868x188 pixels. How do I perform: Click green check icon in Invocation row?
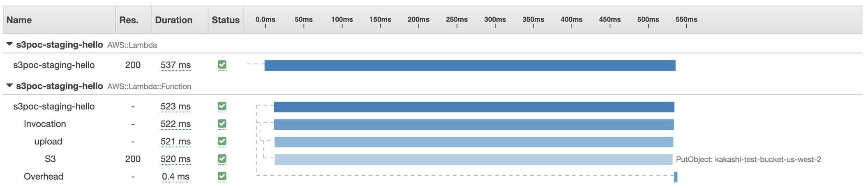pyautogui.click(x=222, y=124)
